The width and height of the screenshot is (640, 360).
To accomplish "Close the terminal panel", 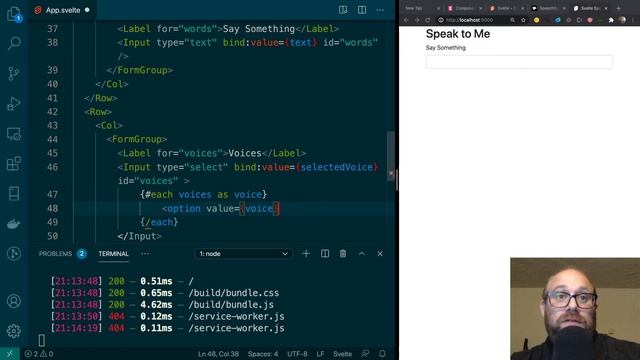I will (x=380, y=253).
